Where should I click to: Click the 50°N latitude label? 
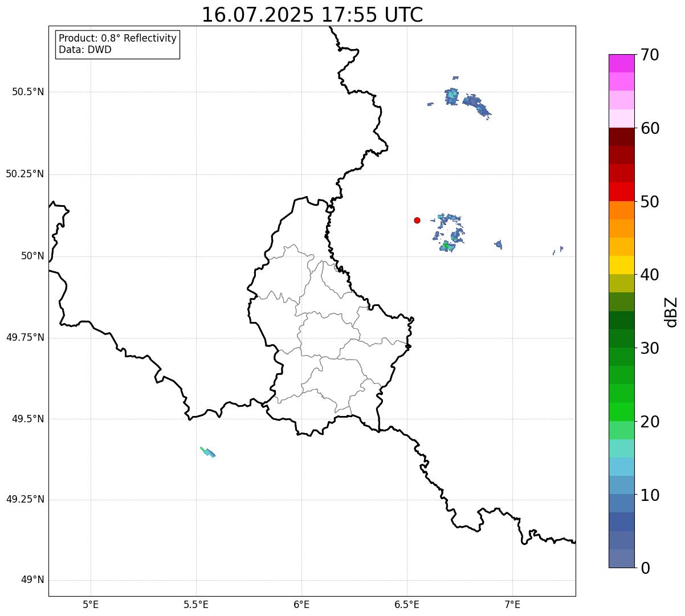[x=32, y=256]
